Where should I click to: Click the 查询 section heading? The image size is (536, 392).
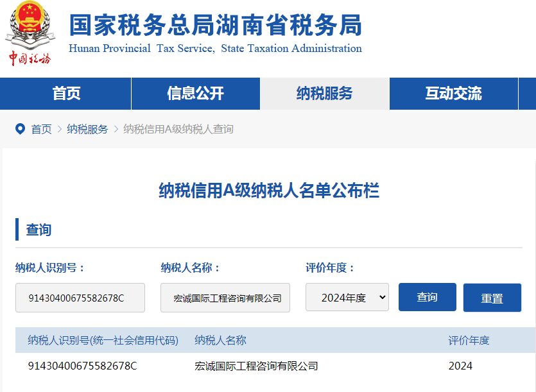point(39,230)
